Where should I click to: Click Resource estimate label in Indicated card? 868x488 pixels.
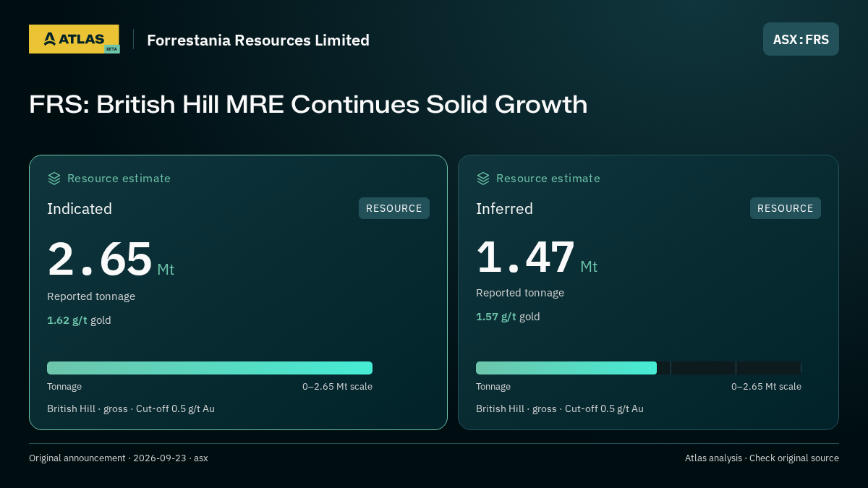(119, 179)
